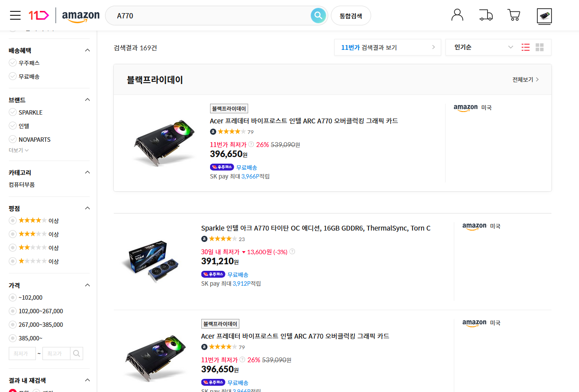
Task: Click the price range search magnifier
Action: coord(77,353)
